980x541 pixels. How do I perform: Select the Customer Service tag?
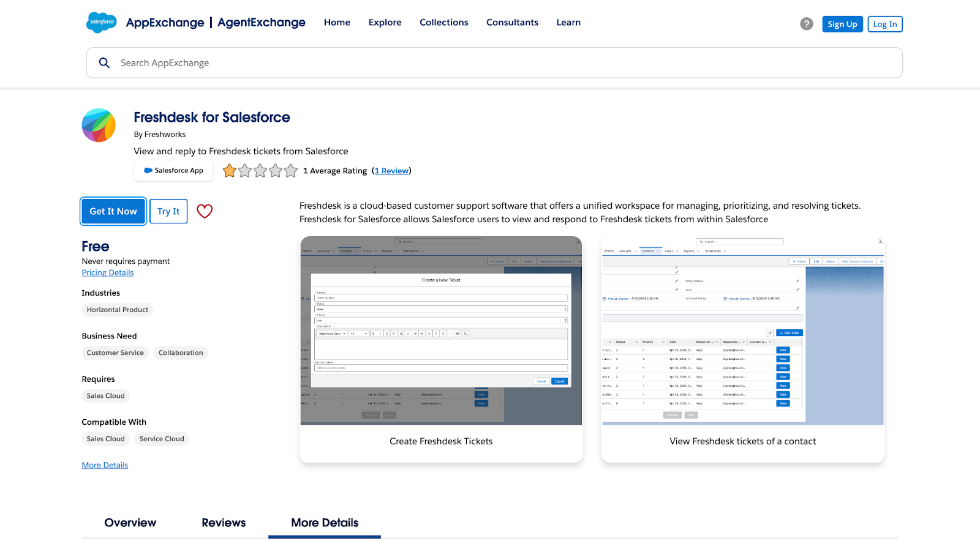point(115,353)
